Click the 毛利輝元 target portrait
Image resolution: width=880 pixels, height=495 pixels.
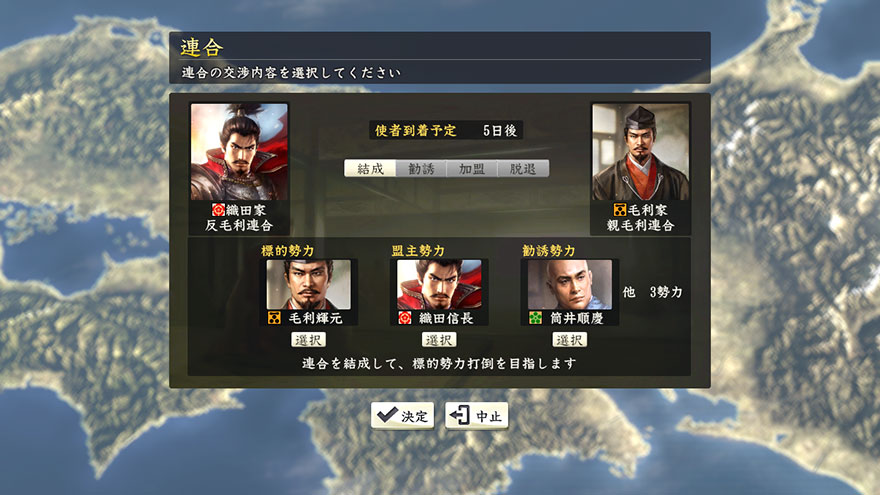tap(309, 285)
